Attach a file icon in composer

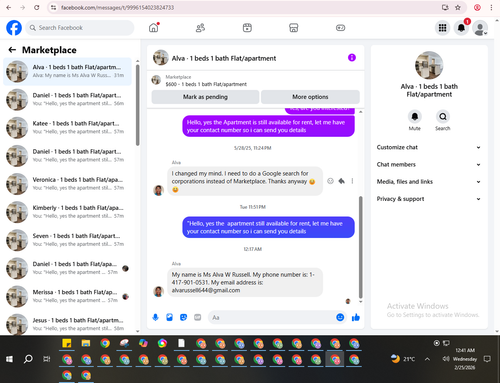(169, 317)
